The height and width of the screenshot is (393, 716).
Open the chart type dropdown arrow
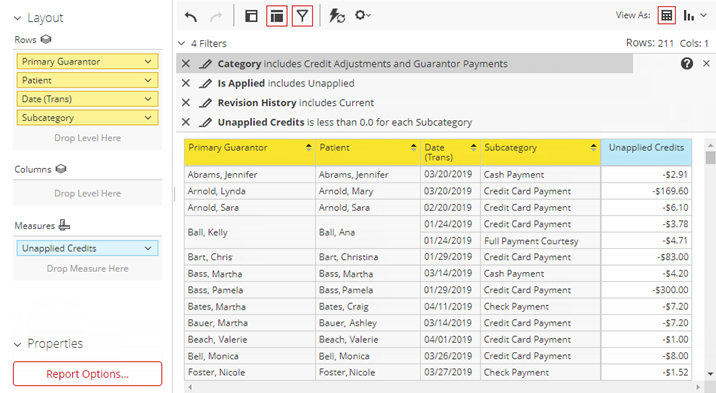(704, 16)
